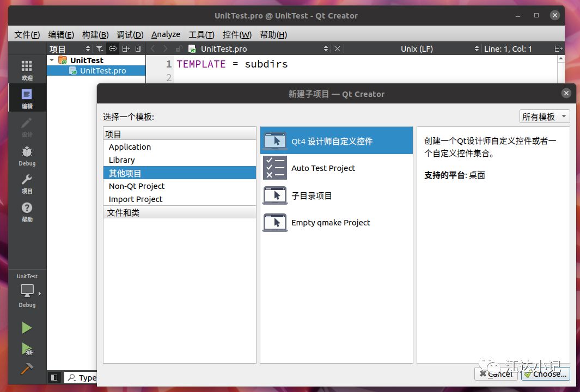This screenshot has height=392, width=580.
Task: Go back in editor navigation
Action: tap(153, 48)
